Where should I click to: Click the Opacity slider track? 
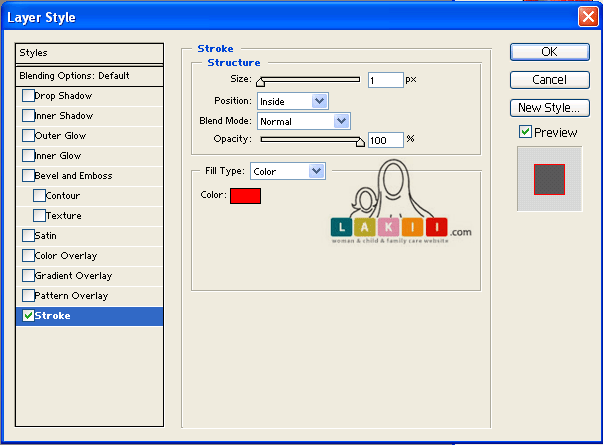[310, 139]
